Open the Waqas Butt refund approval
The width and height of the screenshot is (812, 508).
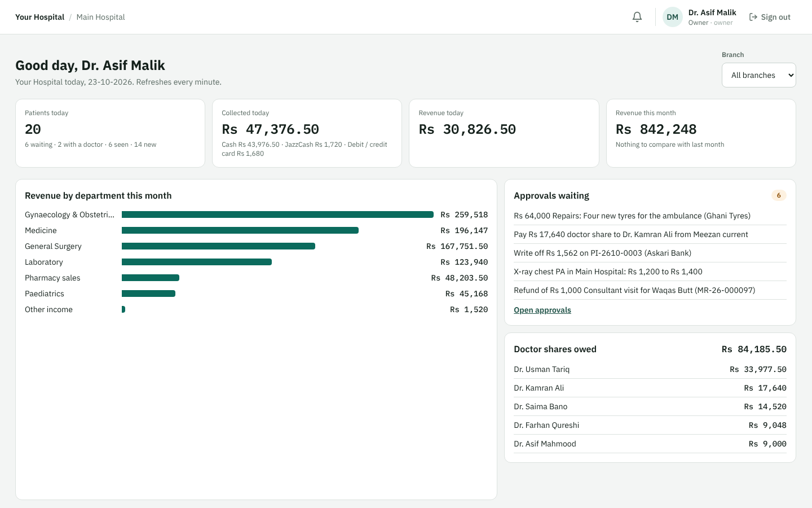click(650, 290)
